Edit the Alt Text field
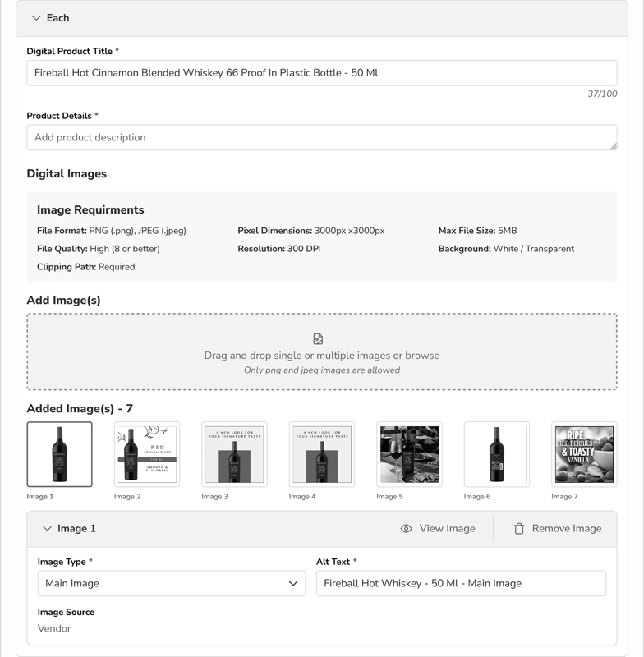The image size is (644, 657). [461, 583]
